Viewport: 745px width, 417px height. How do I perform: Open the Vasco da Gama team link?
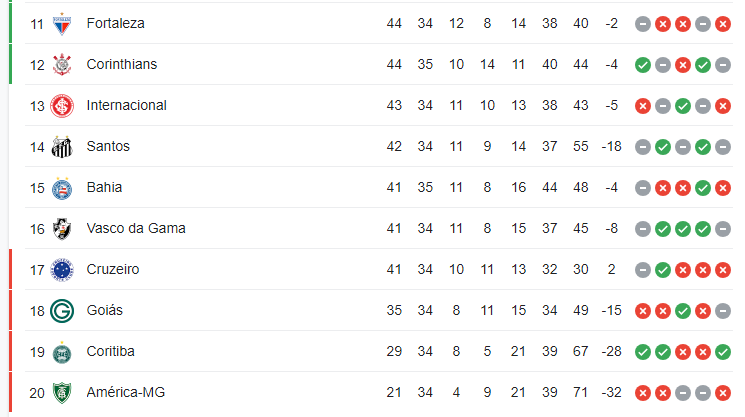(136, 228)
